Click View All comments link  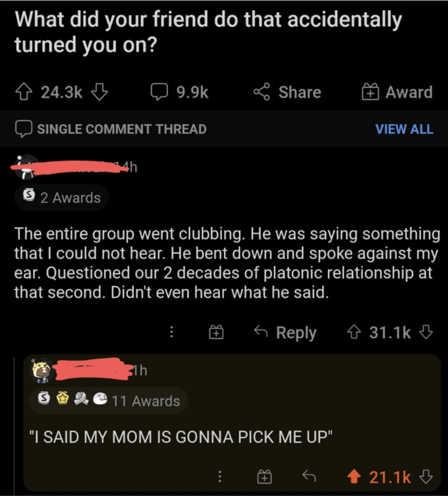404,129
